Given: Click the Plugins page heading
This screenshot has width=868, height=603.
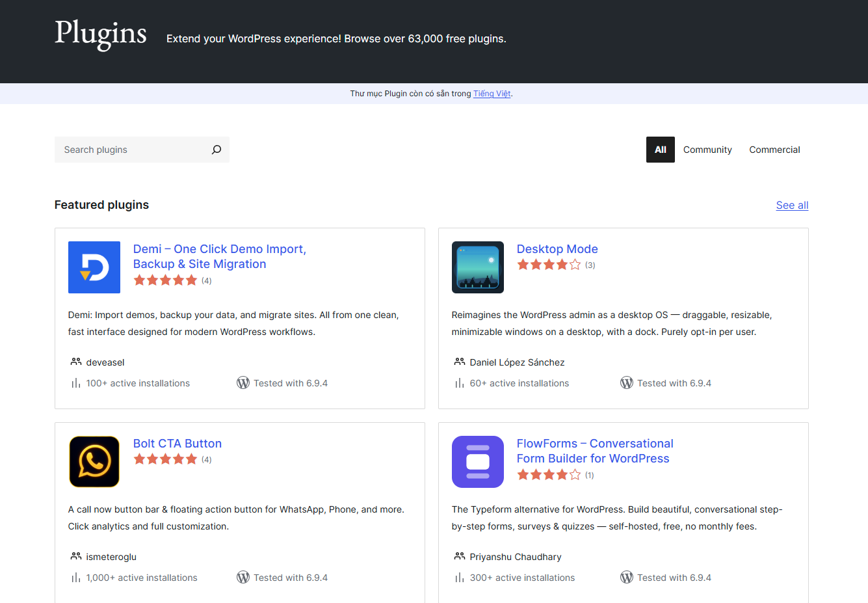Looking at the screenshot, I should click(x=101, y=34).
